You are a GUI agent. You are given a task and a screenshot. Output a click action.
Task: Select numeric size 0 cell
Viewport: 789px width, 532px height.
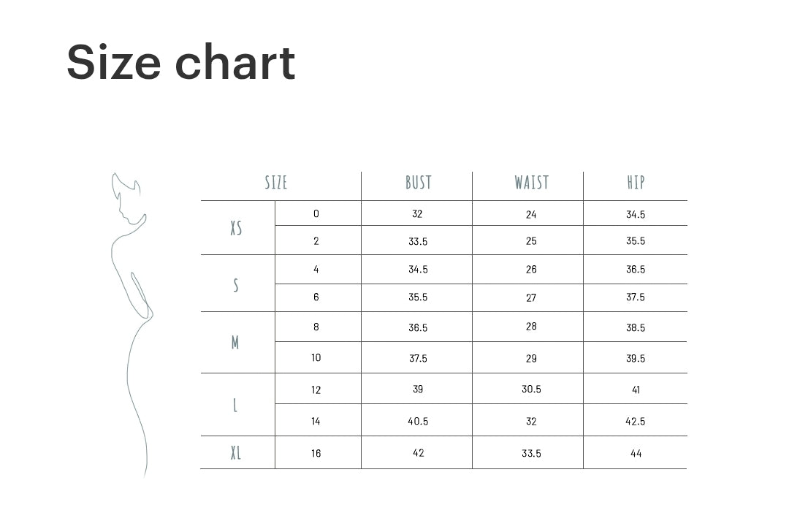[x=316, y=213]
